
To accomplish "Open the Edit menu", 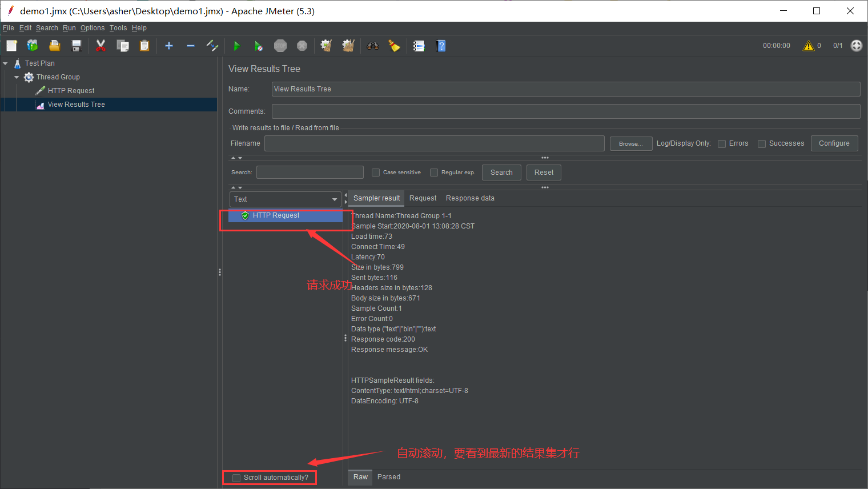I will [x=25, y=28].
